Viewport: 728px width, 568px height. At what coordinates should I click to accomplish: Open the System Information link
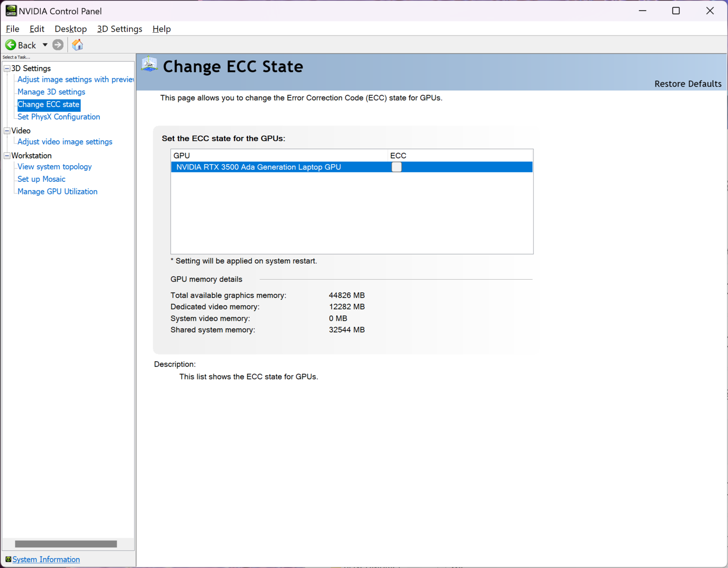pyautogui.click(x=46, y=559)
